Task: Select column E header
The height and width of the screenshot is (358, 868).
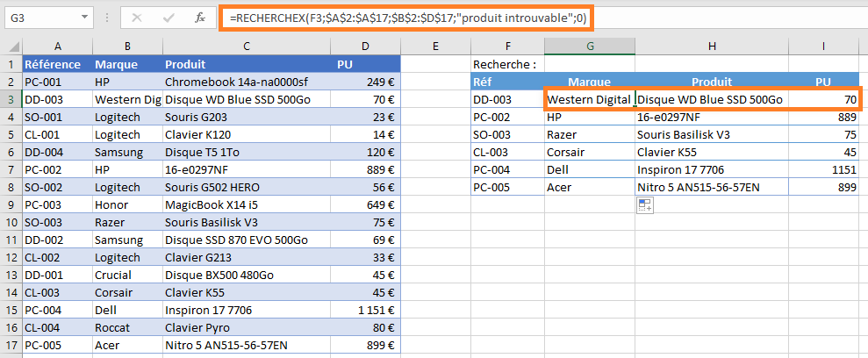Action: click(435, 47)
